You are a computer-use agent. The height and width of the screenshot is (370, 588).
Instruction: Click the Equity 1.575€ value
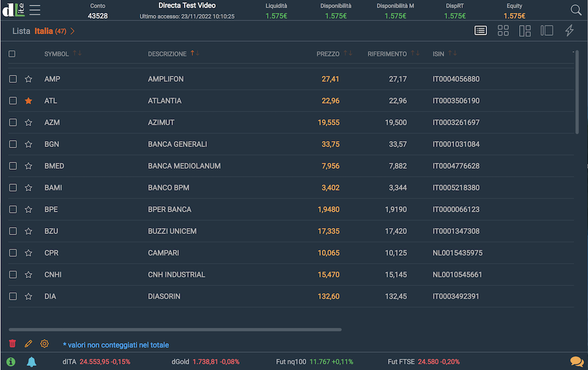514,16
